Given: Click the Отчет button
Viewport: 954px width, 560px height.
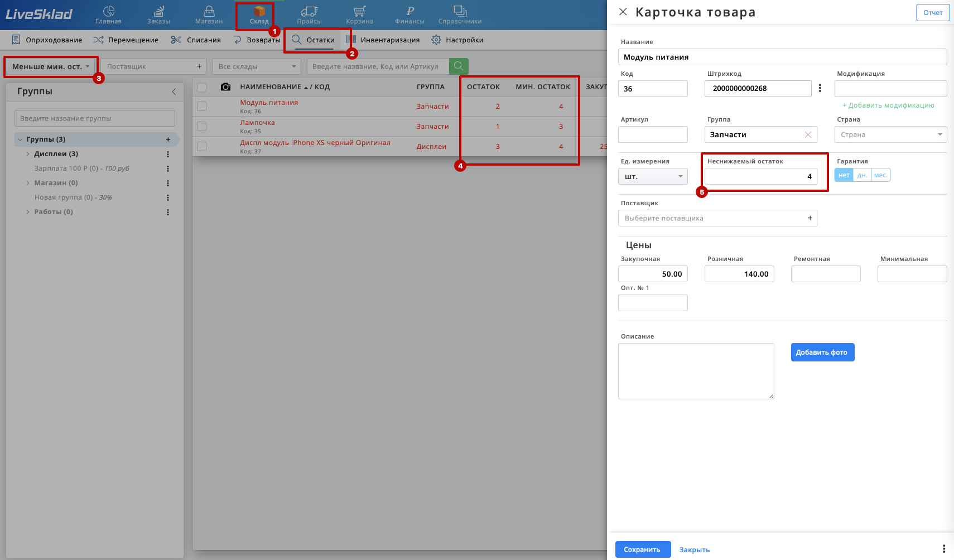Looking at the screenshot, I should (x=933, y=12).
